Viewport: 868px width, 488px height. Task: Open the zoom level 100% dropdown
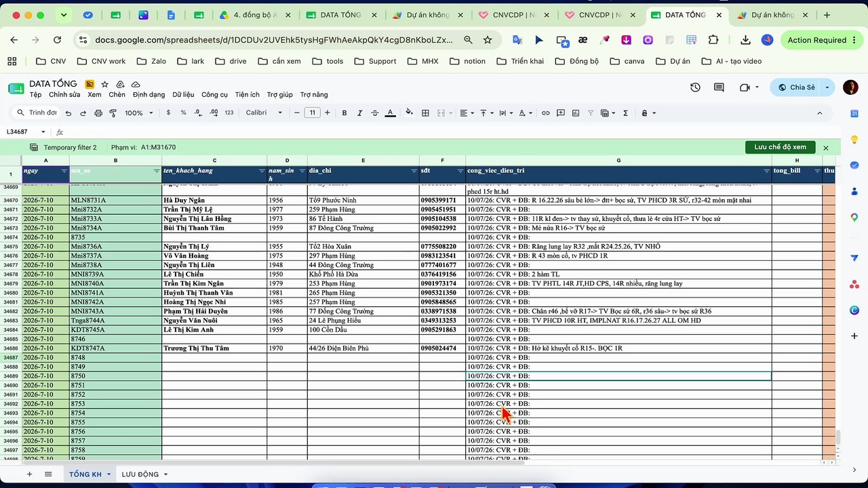(139, 113)
